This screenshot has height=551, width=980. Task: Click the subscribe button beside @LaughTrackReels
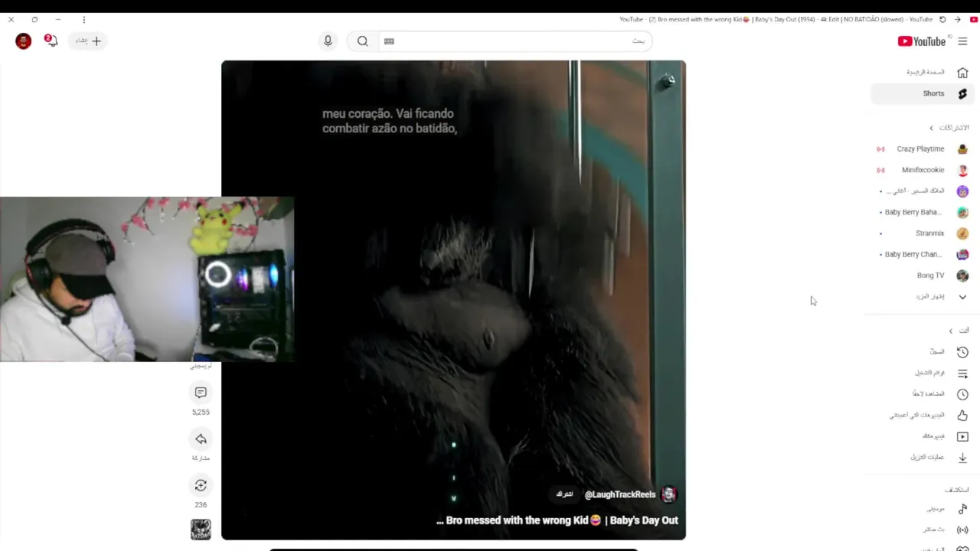tap(564, 494)
